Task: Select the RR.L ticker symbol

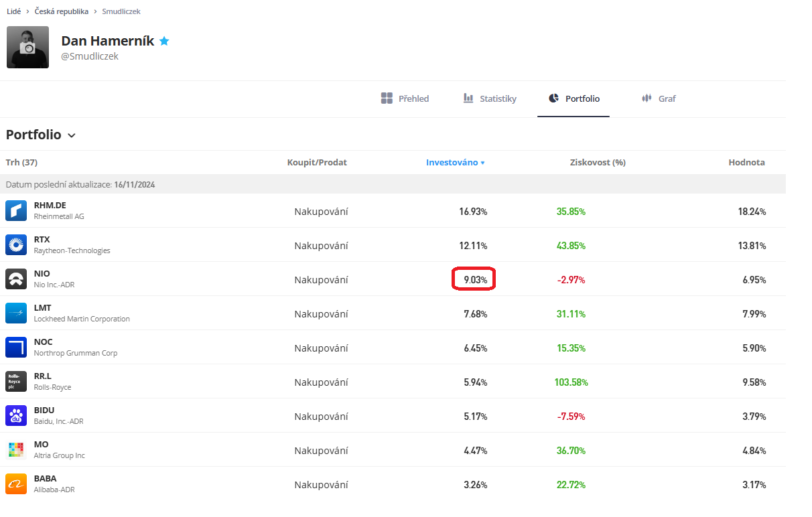Action: [x=43, y=376]
